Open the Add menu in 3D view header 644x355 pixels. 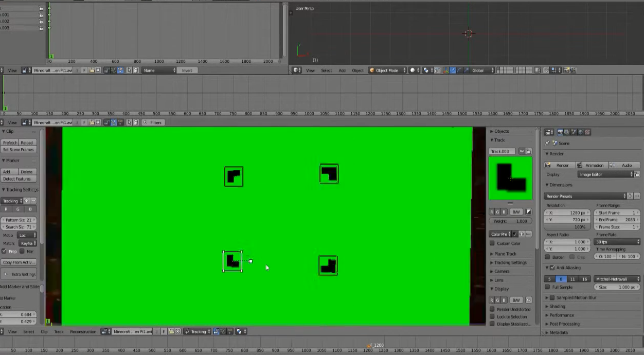coord(342,70)
